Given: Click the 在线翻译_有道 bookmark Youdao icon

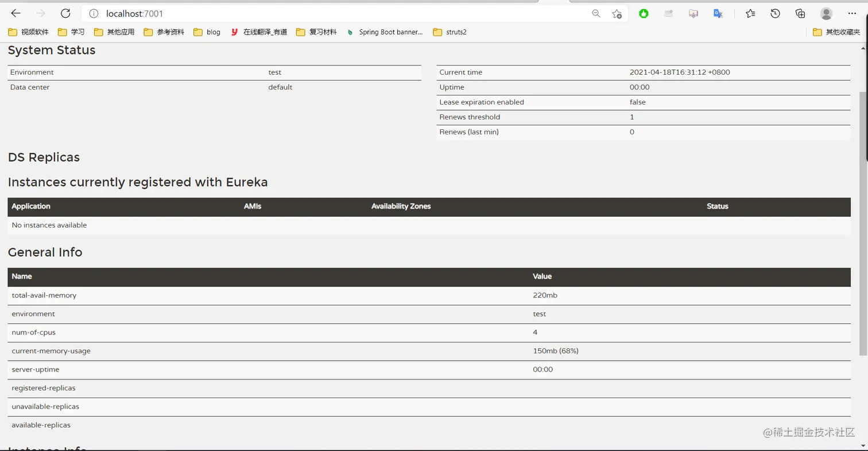Looking at the screenshot, I should point(234,32).
